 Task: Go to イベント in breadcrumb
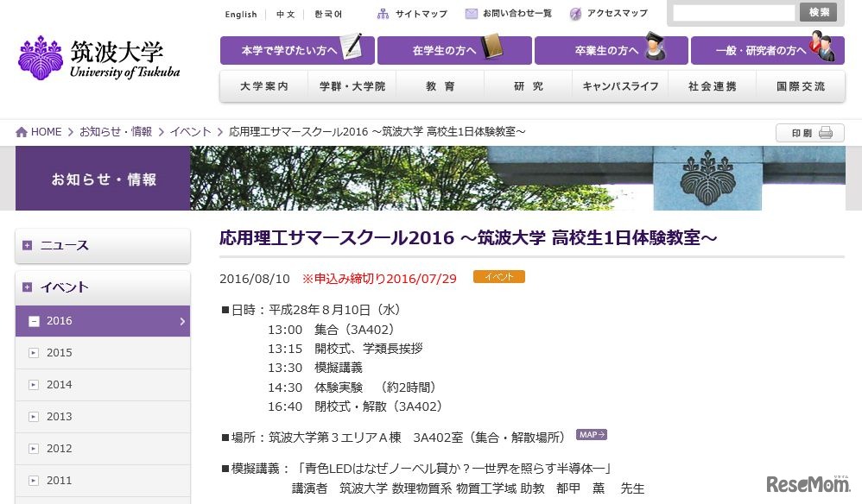tap(190, 132)
